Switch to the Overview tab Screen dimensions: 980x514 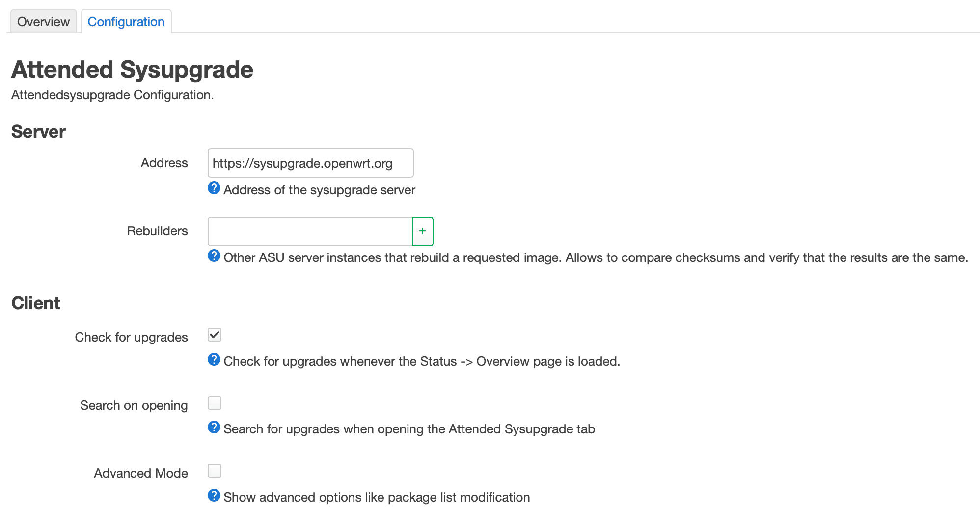(43, 22)
